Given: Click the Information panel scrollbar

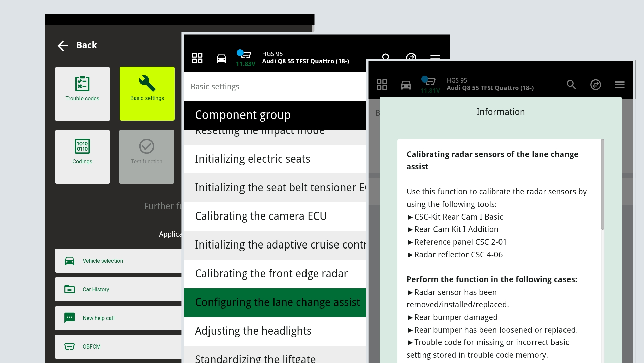Looking at the screenshot, I should [x=602, y=185].
